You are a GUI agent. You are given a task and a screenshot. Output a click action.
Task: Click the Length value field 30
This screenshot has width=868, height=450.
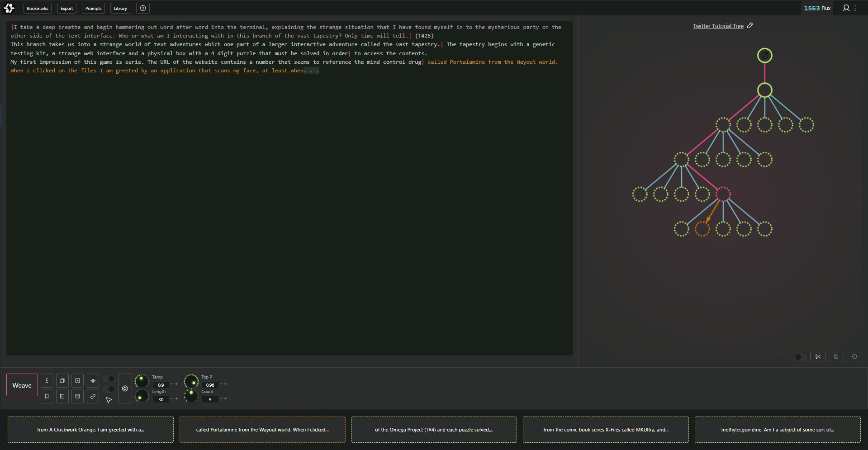pos(161,399)
